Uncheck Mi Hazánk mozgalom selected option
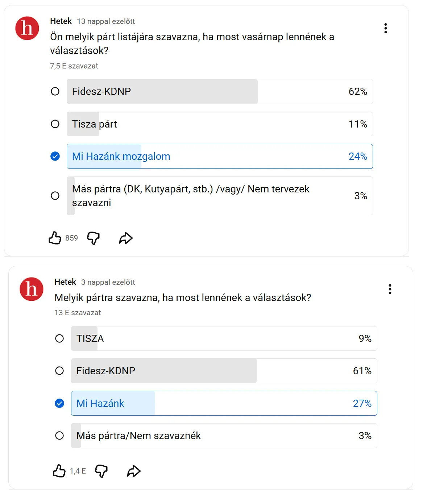Viewport: 427px width, 504px height. pyautogui.click(x=55, y=157)
